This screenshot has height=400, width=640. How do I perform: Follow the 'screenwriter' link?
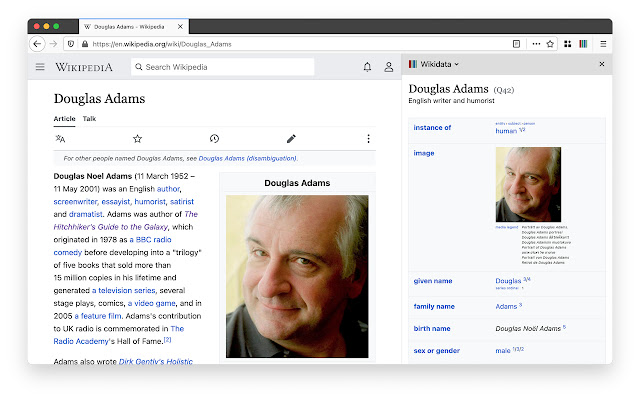76,202
